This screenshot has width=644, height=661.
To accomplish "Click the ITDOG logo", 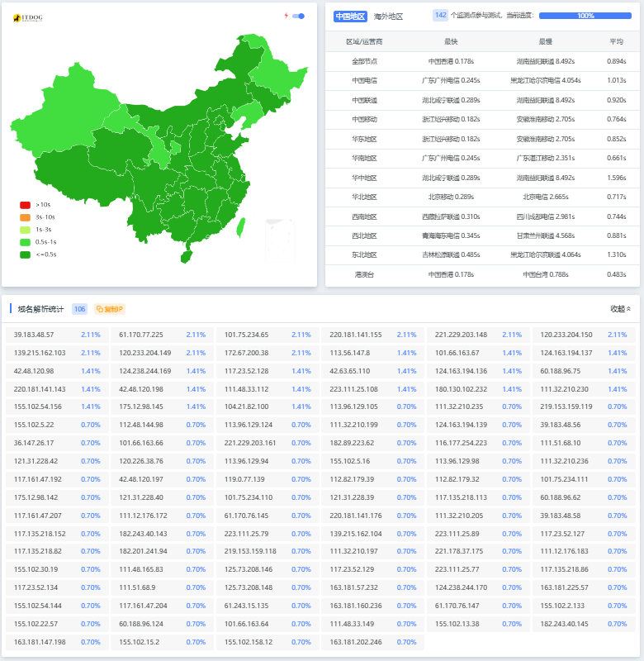I will (28, 18).
